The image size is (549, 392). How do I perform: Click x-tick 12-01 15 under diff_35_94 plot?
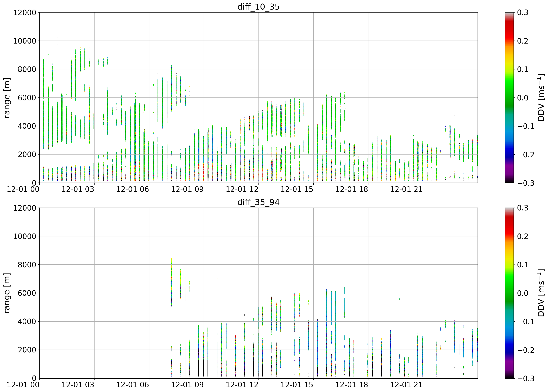click(297, 385)
